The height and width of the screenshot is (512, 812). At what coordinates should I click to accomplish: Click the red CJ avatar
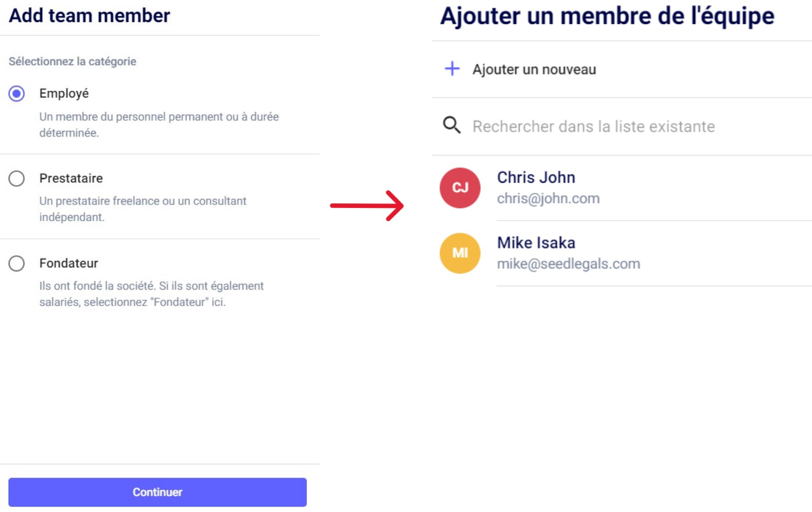pyautogui.click(x=460, y=188)
